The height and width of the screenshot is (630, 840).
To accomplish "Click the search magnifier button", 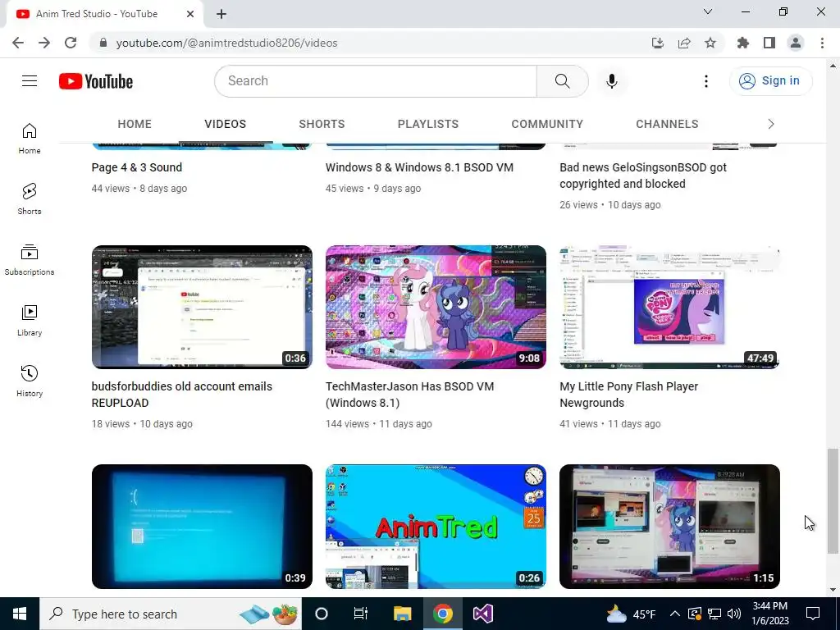I will click(562, 81).
